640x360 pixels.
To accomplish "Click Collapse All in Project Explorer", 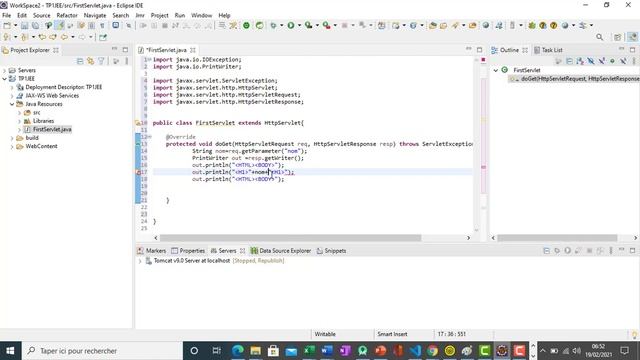I will point(80,61).
